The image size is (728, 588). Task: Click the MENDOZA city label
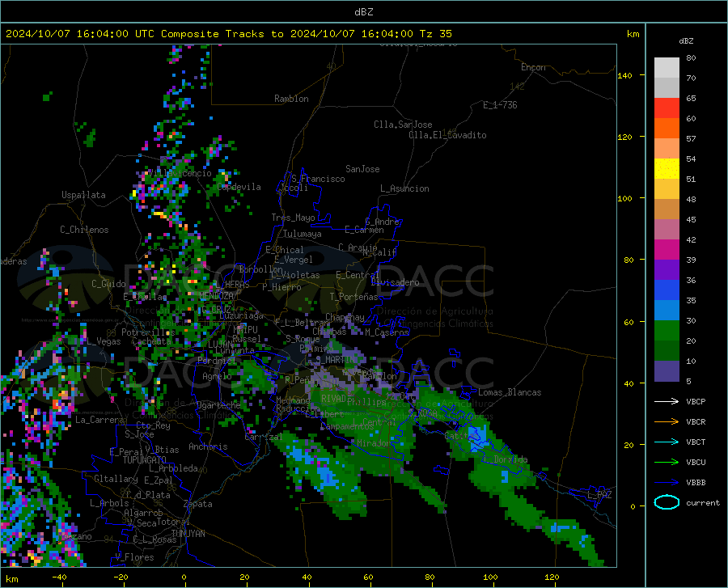tap(216, 296)
